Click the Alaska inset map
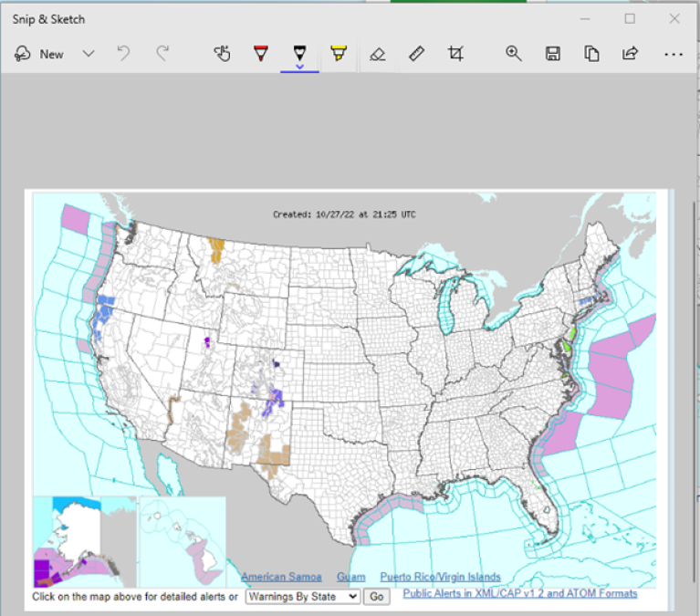The image size is (700, 616). 85,542
